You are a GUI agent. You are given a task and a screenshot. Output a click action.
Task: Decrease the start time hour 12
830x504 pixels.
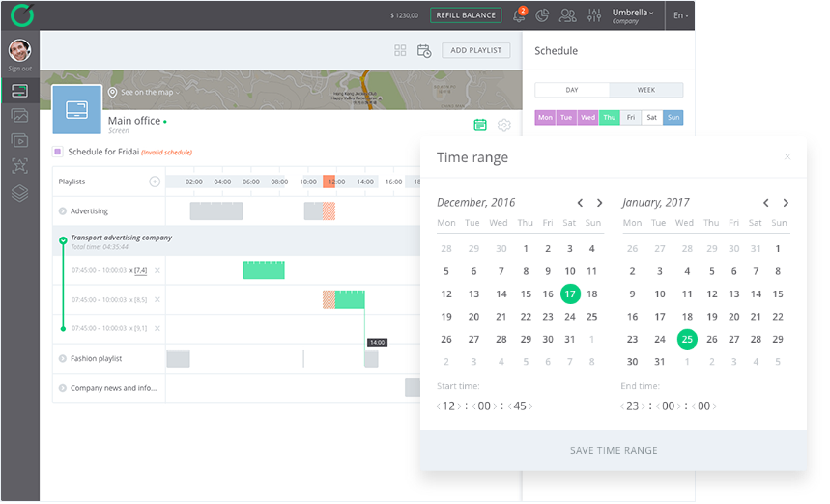pyautogui.click(x=439, y=406)
